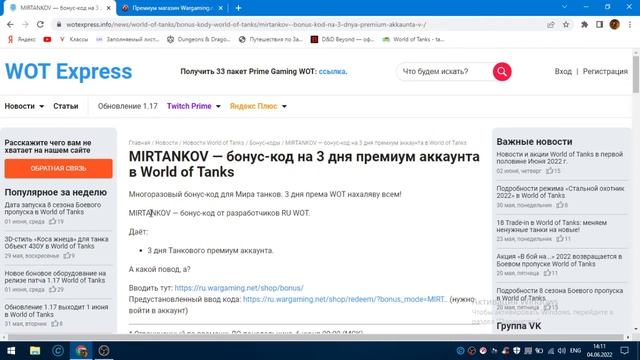The image size is (640, 360).
Task: Click the browser address bar URL
Action: pos(246,24)
